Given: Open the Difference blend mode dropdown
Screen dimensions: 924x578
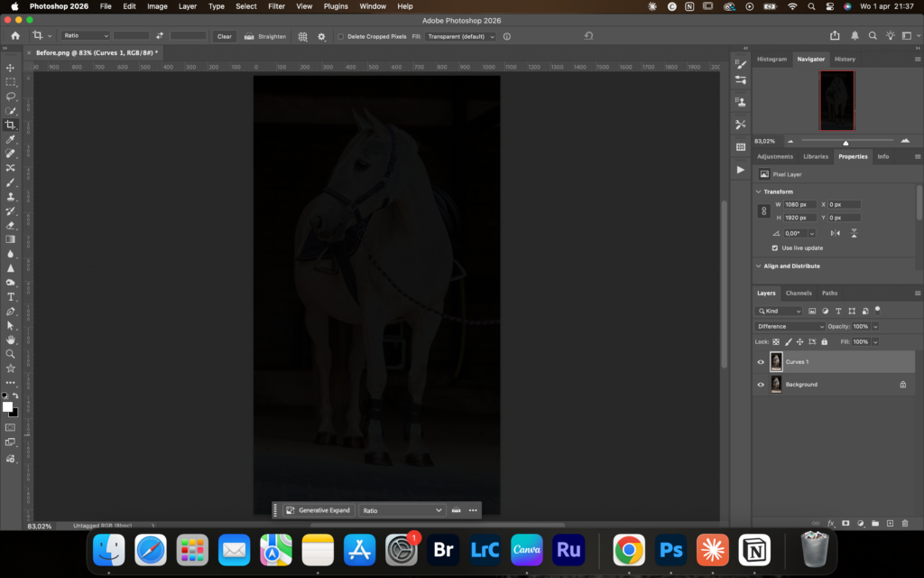Looking at the screenshot, I should (790, 326).
